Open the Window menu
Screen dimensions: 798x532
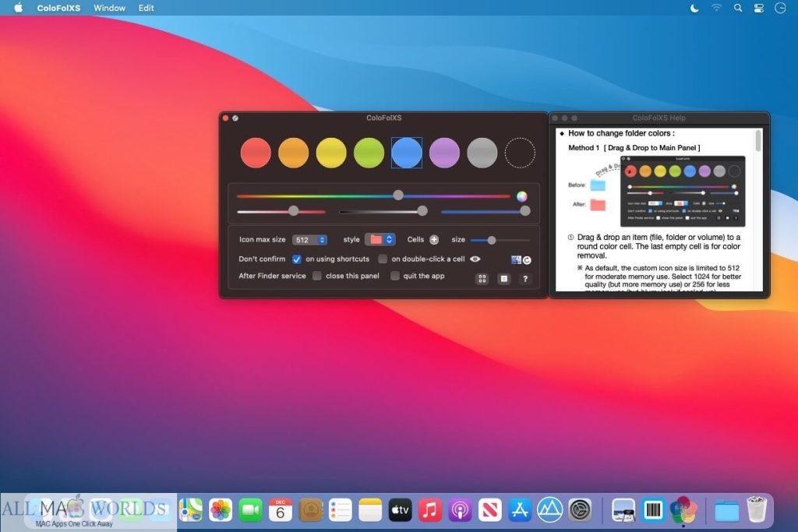click(x=109, y=8)
